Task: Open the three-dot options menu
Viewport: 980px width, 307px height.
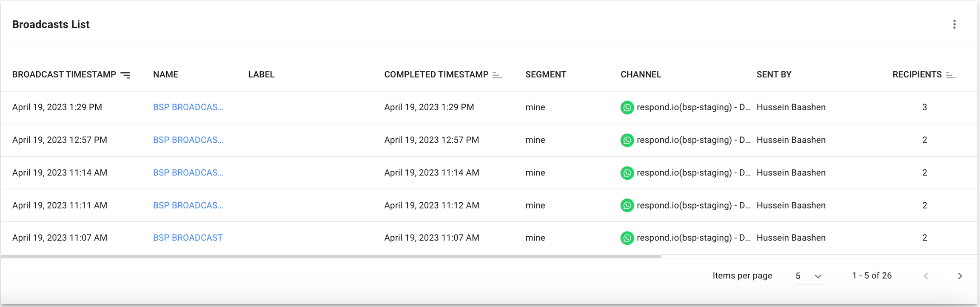Action: [x=954, y=24]
